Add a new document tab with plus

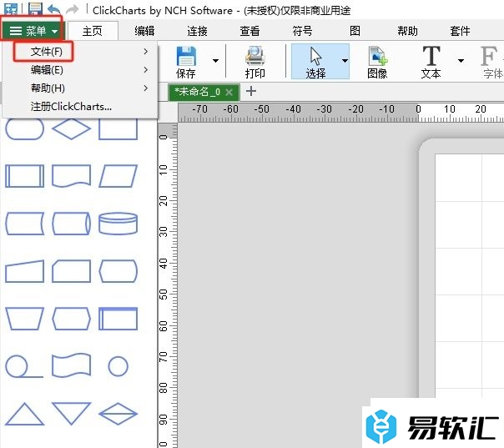click(250, 92)
